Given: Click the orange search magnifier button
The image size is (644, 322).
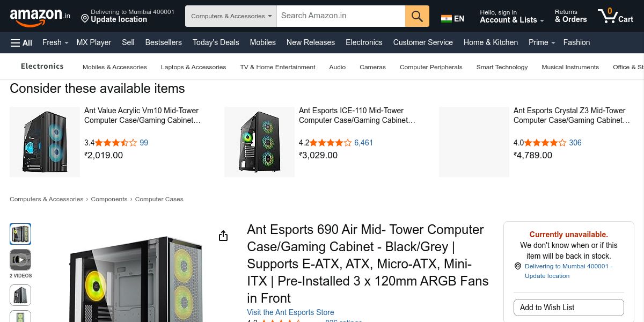Looking at the screenshot, I should (x=417, y=16).
